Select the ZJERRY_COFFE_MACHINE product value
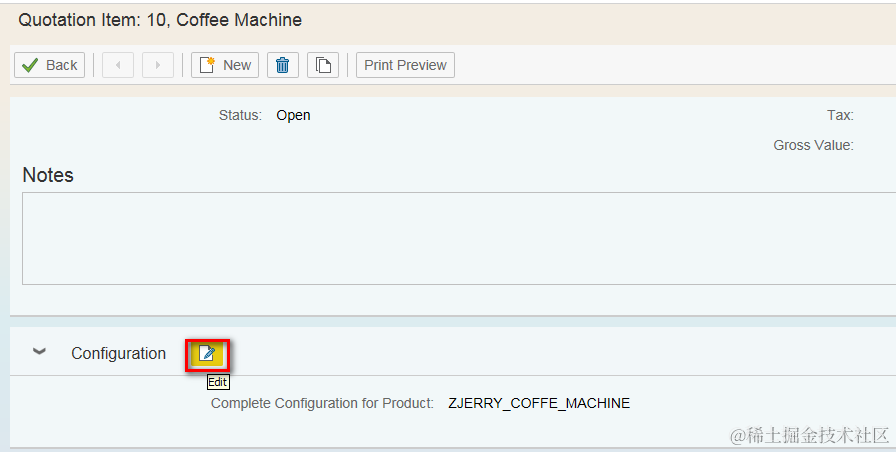Screen dimensions: 896x452 [539, 403]
